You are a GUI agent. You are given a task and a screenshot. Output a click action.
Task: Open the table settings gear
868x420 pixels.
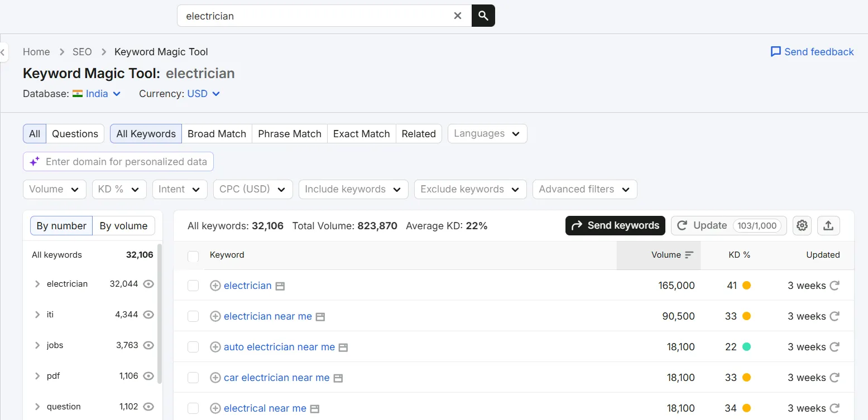(x=802, y=225)
